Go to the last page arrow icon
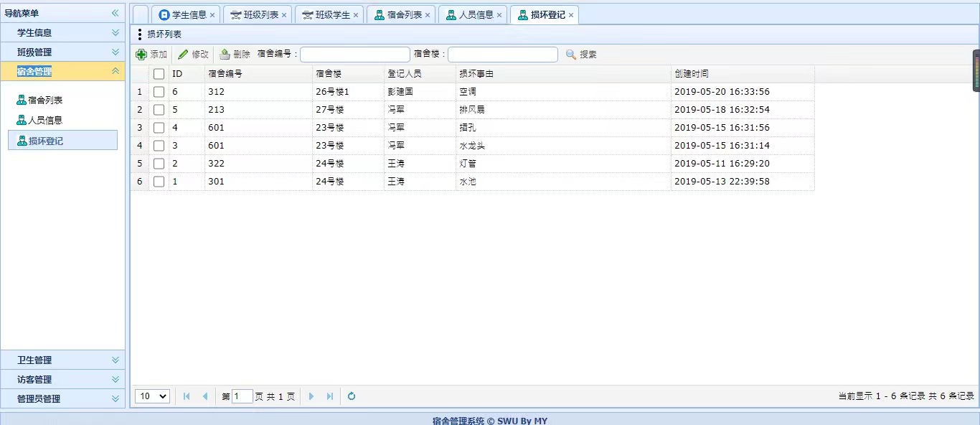The image size is (980, 425). point(330,396)
